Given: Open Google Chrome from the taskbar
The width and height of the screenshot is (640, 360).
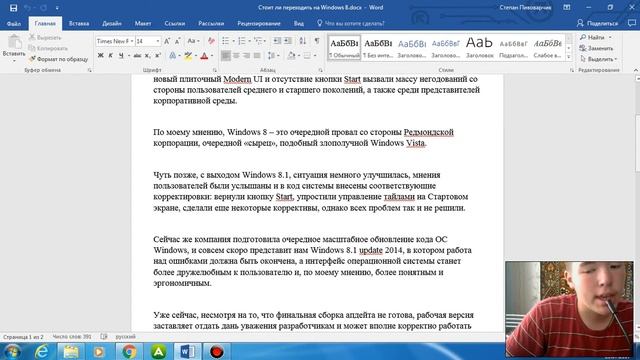Looking at the screenshot, I should tap(129, 351).
